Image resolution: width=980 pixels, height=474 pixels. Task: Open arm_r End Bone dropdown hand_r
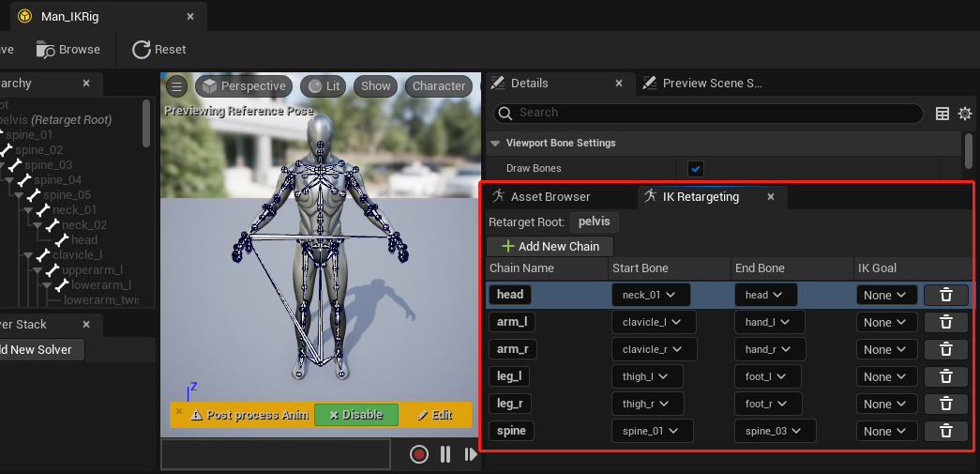click(770, 349)
